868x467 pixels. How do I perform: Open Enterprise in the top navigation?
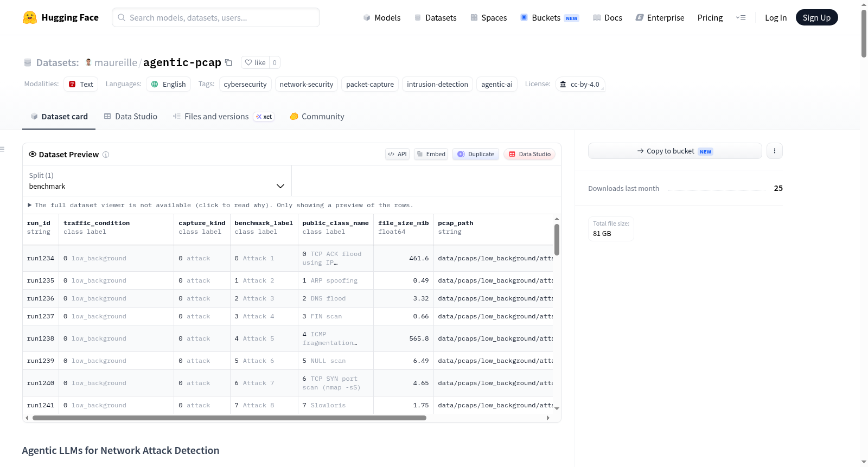(660, 18)
